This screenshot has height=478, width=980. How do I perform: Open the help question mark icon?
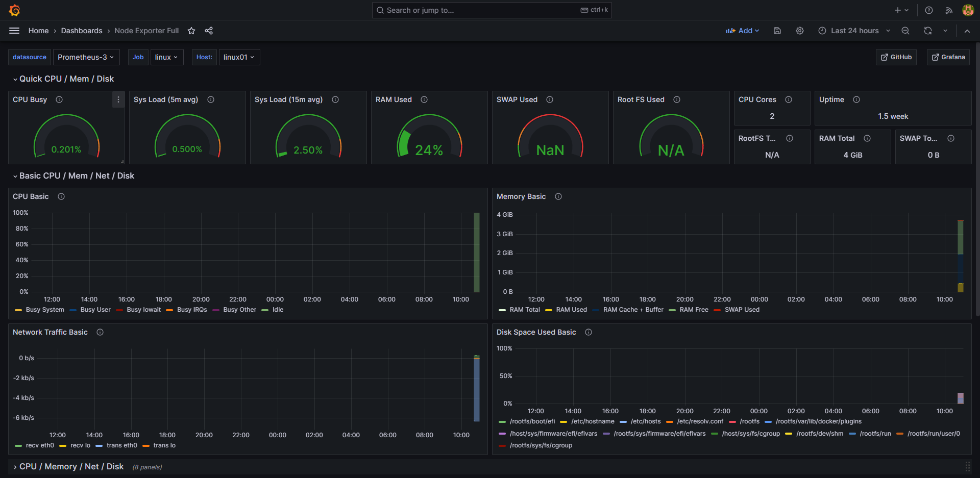click(x=929, y=10)
